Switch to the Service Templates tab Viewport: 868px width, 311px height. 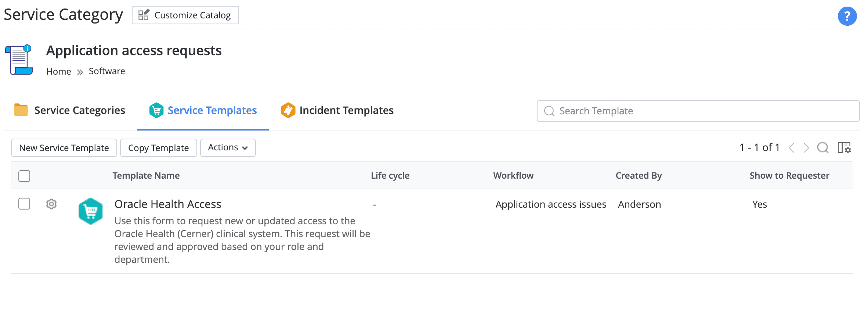(203, 110)
